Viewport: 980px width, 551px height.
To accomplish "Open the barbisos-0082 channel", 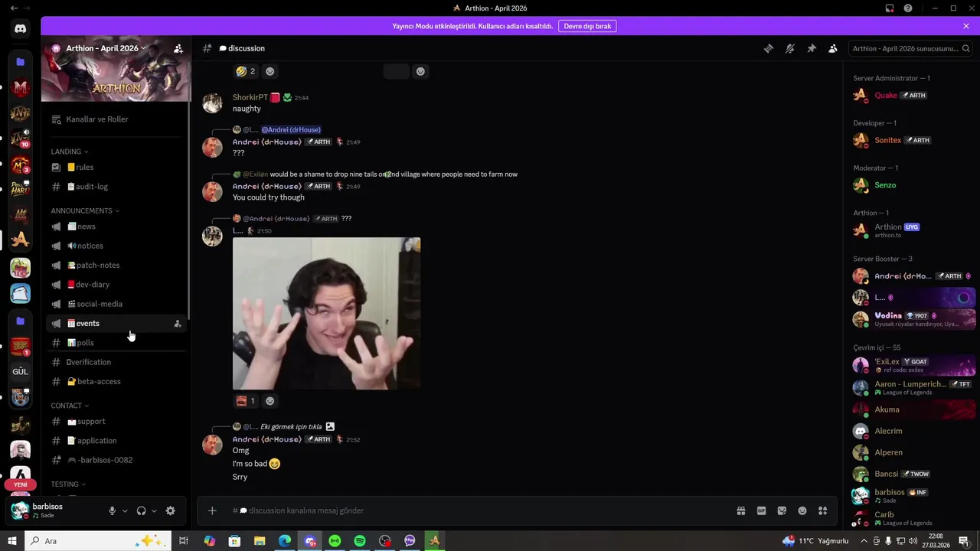I will (116, 460).
